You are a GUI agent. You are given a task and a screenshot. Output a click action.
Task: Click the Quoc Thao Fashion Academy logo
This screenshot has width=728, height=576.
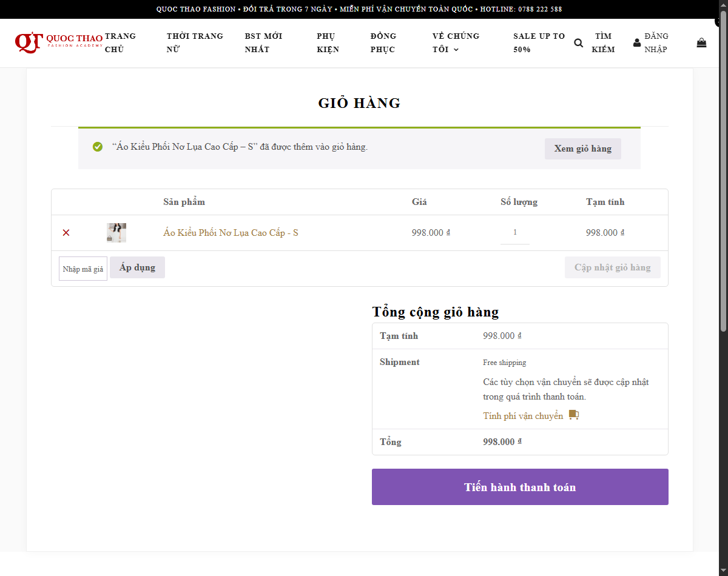tap(59, 42)
